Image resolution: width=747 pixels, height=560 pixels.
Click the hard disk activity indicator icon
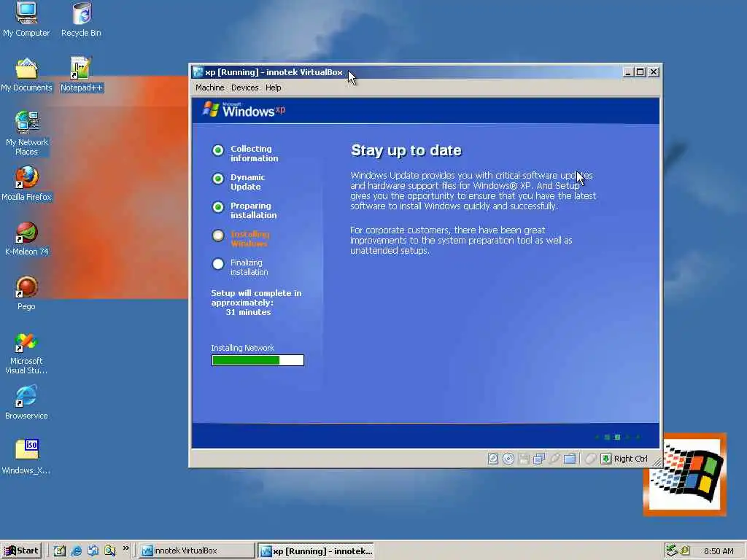point(493,459)
